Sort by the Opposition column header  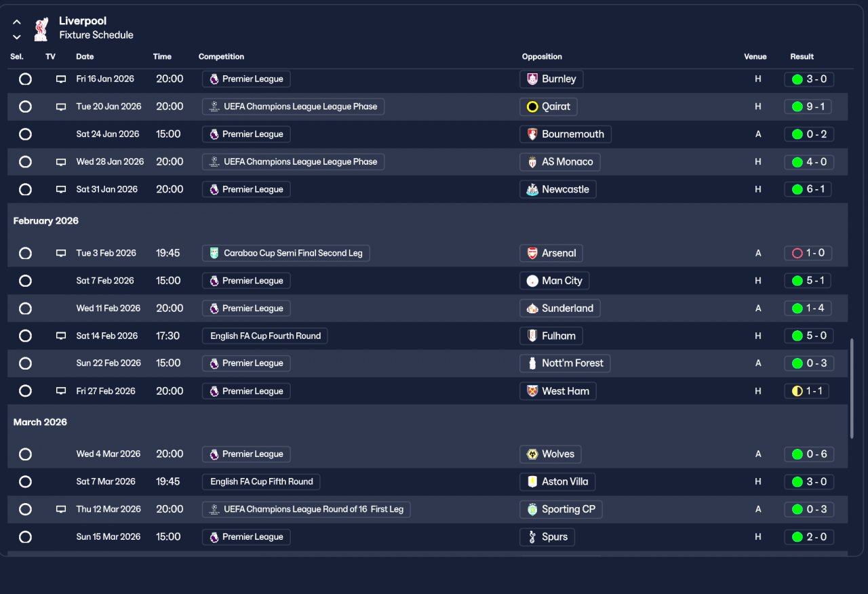tap(542, 57)
